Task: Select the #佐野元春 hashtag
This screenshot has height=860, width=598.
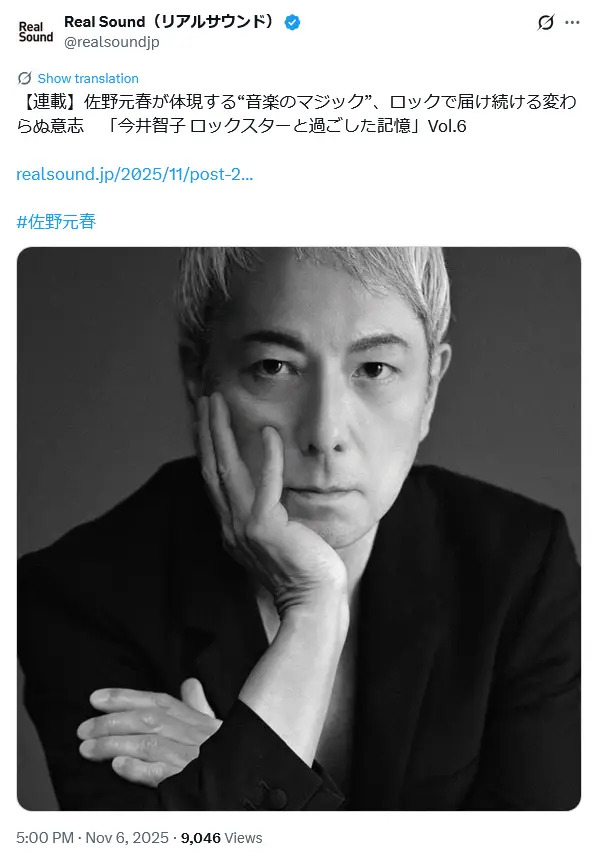Action: click(x=56, y=222)
